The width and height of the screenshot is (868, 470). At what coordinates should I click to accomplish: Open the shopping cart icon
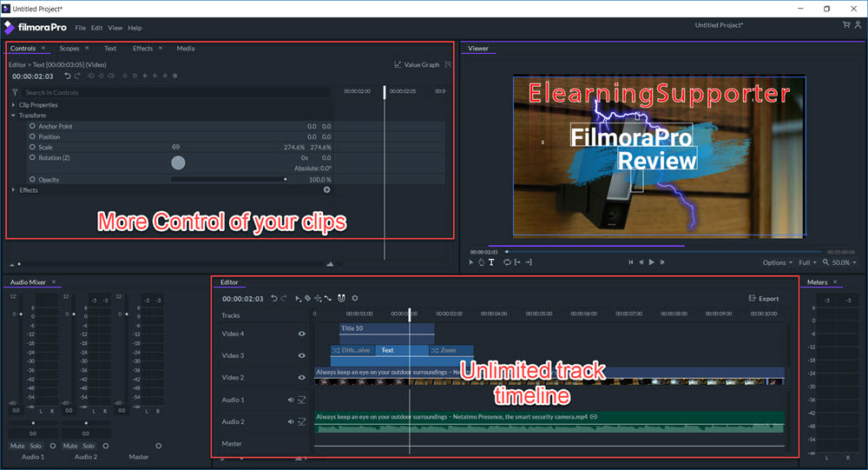click(846, 25)
